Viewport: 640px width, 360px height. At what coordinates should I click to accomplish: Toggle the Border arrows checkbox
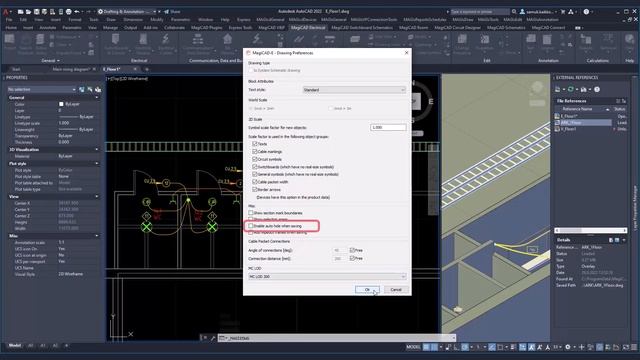(255, 189)
